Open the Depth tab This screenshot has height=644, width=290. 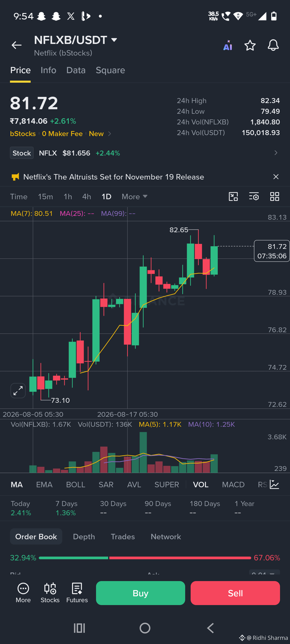point(84,536)
